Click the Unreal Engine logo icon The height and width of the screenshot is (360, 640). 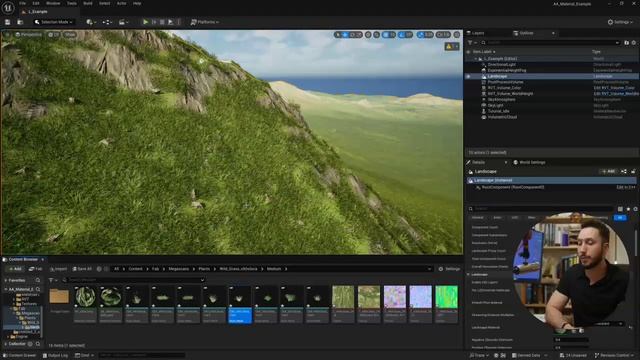pos(8,7)
